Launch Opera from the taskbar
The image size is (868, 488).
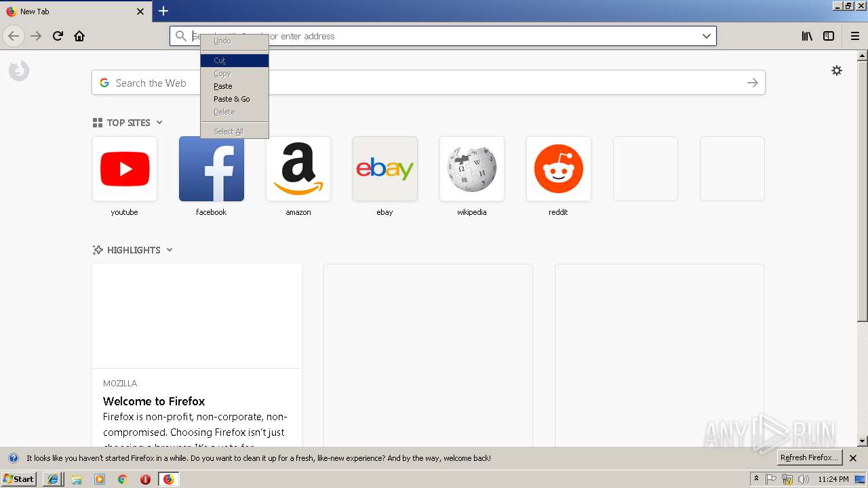click(145, 479)
